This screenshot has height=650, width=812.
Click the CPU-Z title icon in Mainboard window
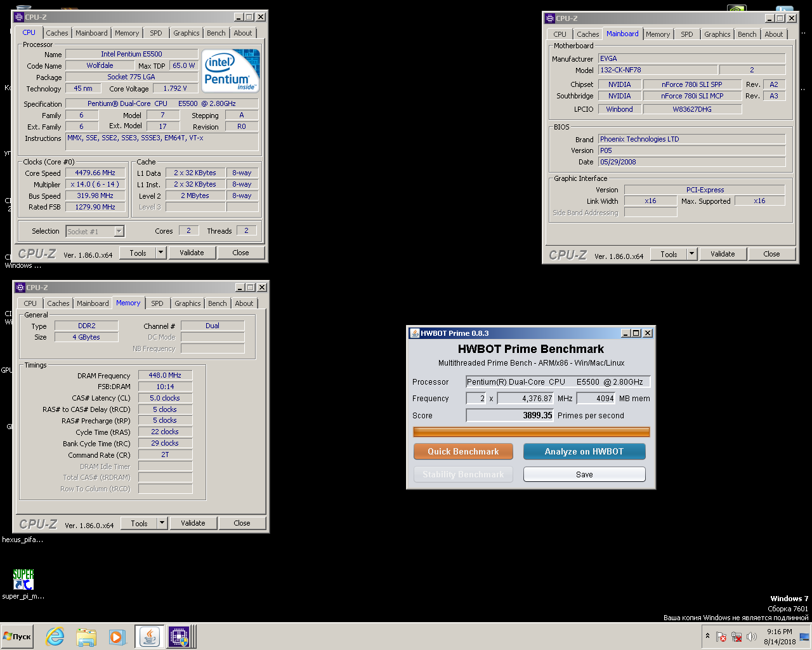pos(550,18)
